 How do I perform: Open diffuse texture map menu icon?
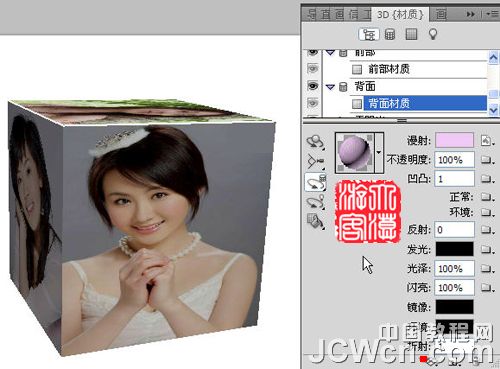487,141
